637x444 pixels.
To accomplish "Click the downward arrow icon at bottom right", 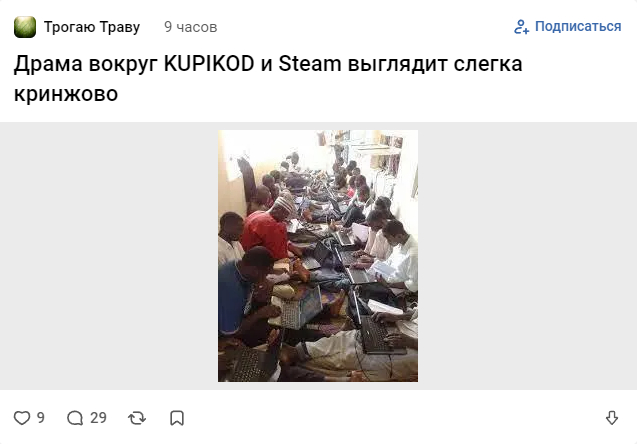I will tap(612, 418).
